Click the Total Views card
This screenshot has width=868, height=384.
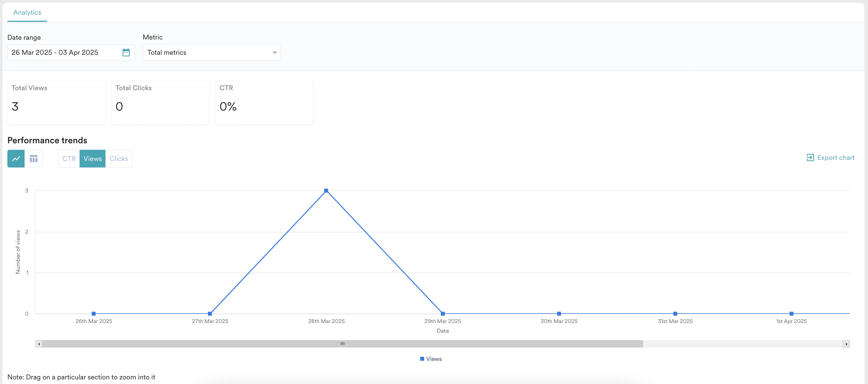(x=56, y=102)
